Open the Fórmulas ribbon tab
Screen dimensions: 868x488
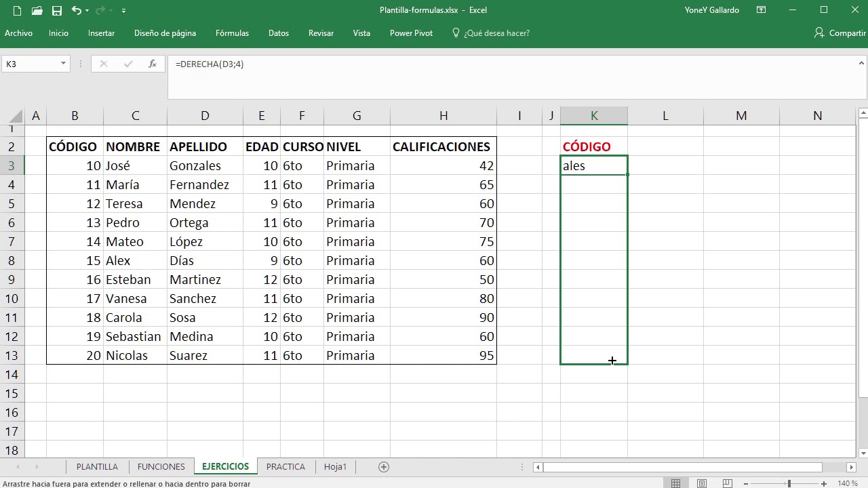[232, 33]
